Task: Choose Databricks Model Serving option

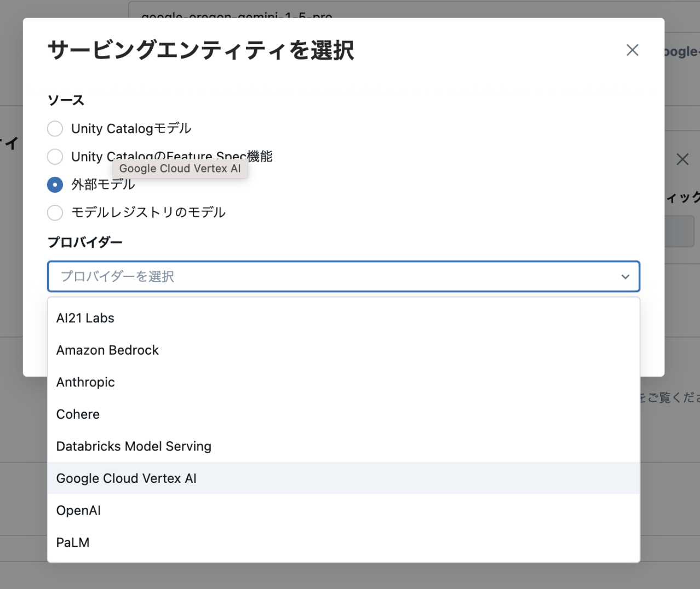Action: pos(343,446)
